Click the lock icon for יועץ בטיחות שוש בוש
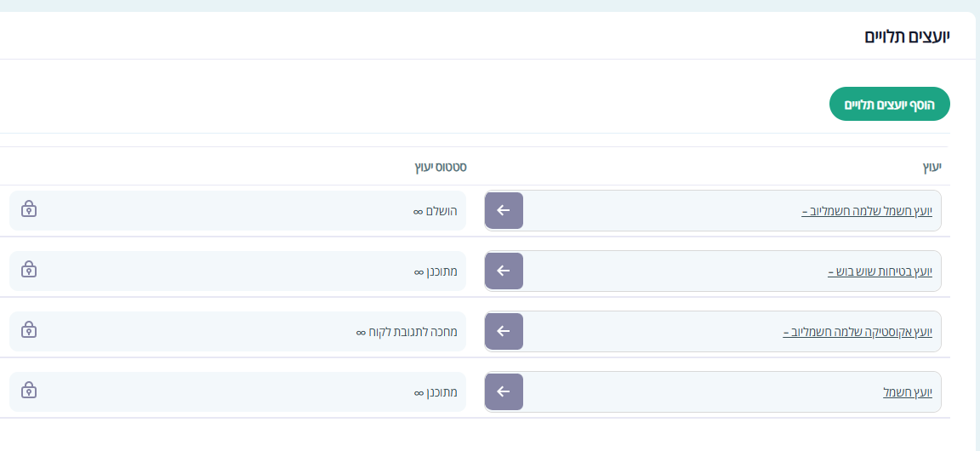The height and width of the screenshot is (451, 980). coord(29,270)
